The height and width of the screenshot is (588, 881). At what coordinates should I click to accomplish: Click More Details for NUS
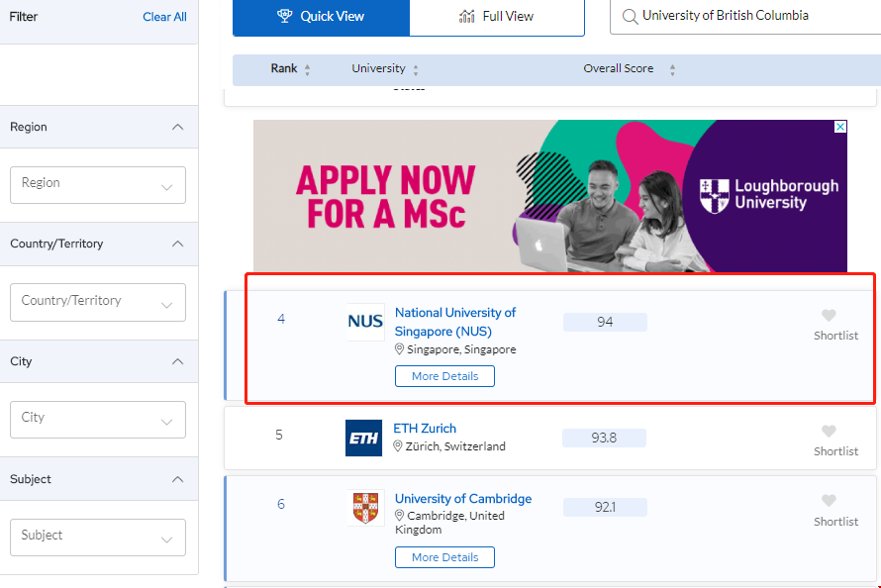click(444, 376)
